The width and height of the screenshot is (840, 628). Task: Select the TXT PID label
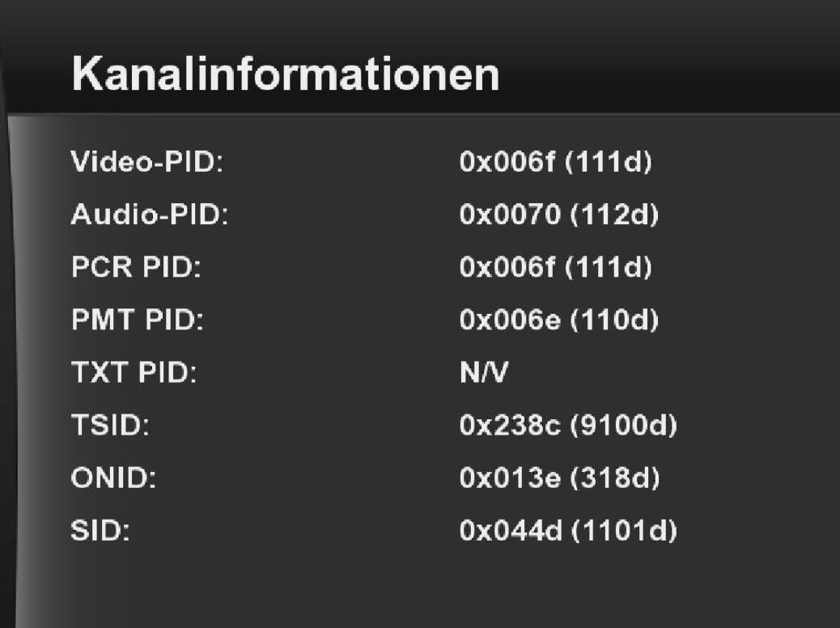(x=134, y=373)
